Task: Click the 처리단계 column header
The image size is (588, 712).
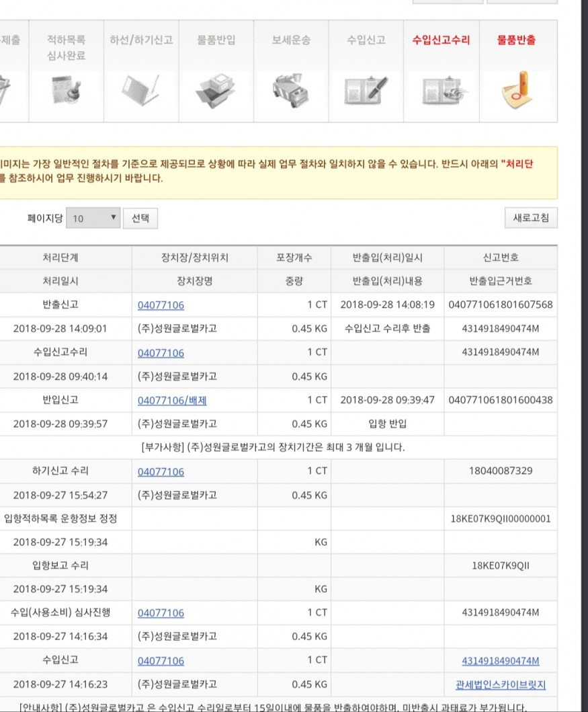Action: pyautogui.click(x=60, y=258)
